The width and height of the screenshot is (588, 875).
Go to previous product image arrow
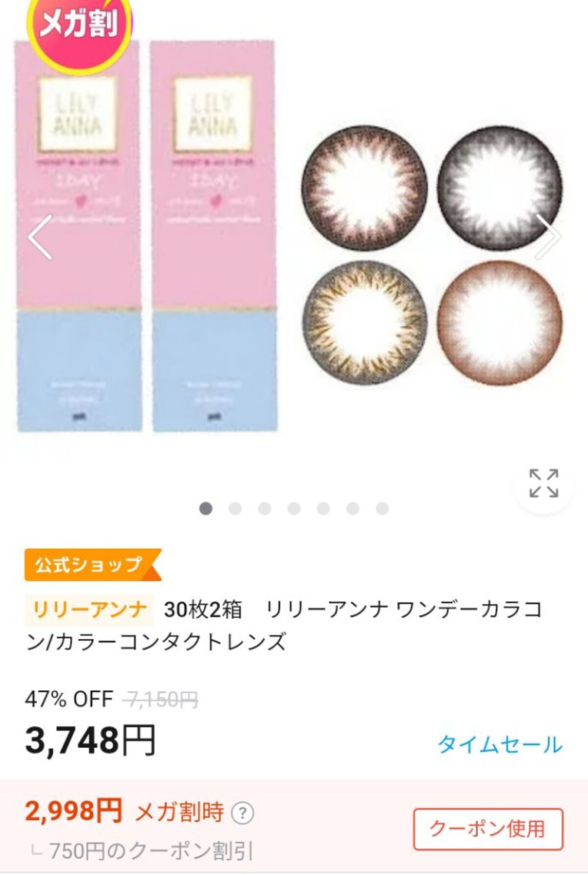(40, 237)
